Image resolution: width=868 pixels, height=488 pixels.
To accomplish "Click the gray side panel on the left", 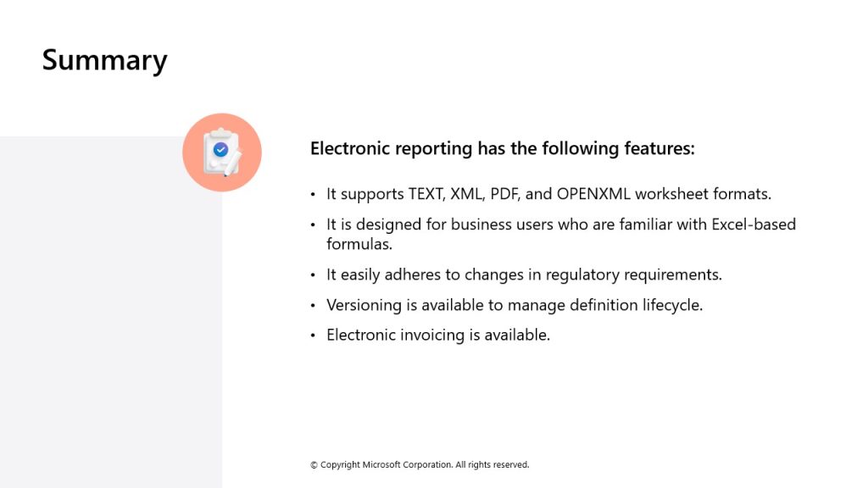I will pyautogui.click(x=111, y=312).
